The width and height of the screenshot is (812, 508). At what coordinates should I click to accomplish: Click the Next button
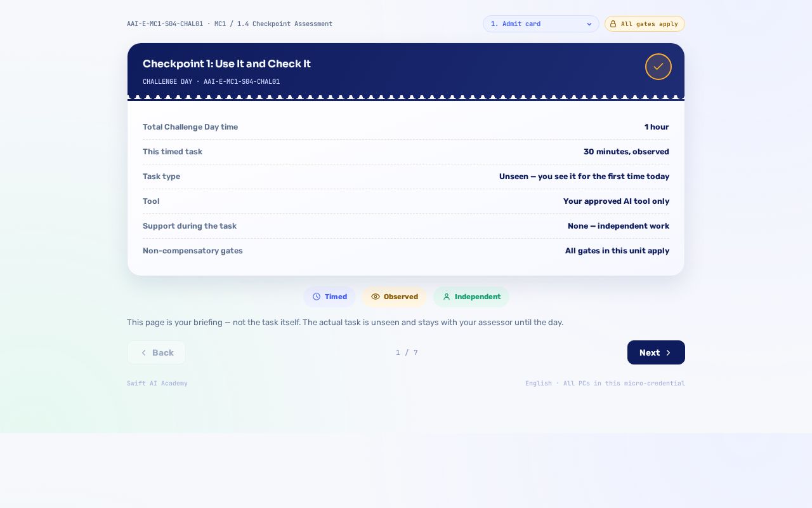pyautogui.click(x=656, y=352)
